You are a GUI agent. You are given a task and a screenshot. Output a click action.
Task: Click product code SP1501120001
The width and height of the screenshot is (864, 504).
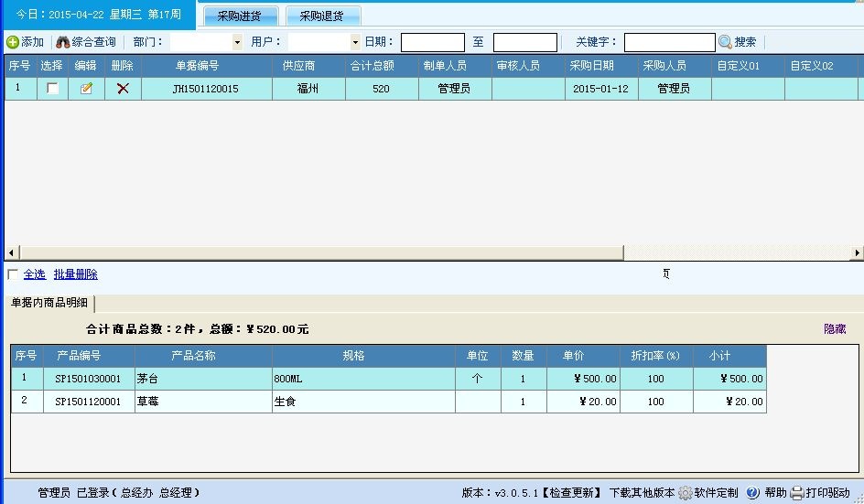point(88,402)
